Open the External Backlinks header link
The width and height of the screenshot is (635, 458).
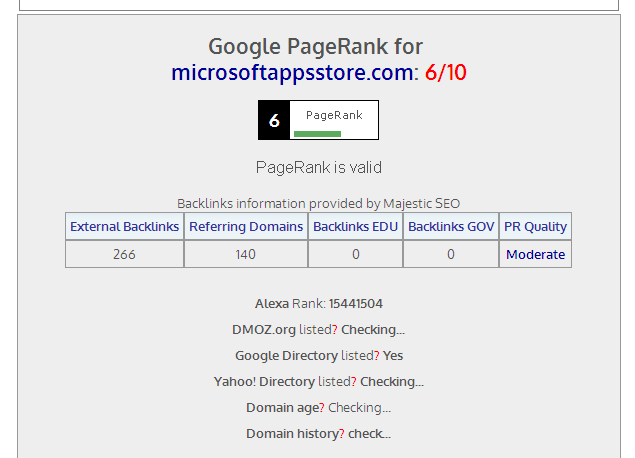124,226
